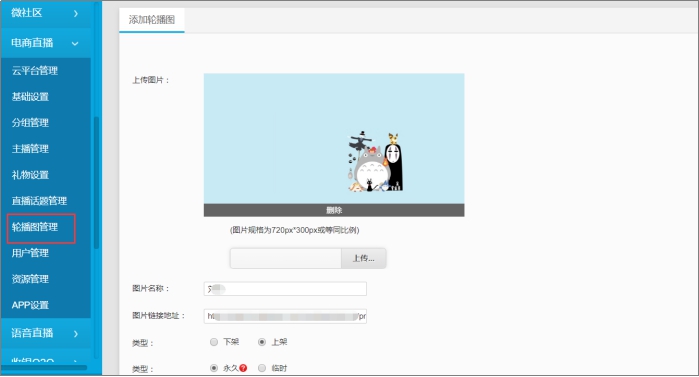
Task: Focus the 图片链接地址 input field
Action: tap(285, 316)
